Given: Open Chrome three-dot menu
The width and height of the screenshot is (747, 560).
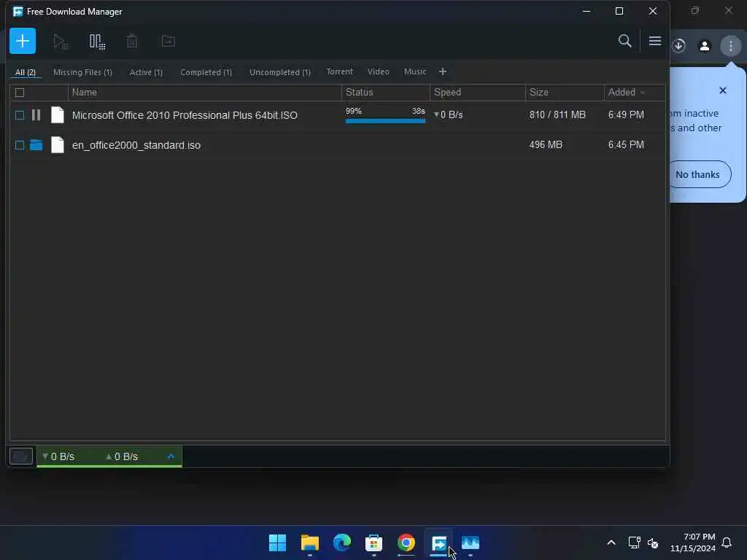Looking at the screenshot, I should coord(731,46).
